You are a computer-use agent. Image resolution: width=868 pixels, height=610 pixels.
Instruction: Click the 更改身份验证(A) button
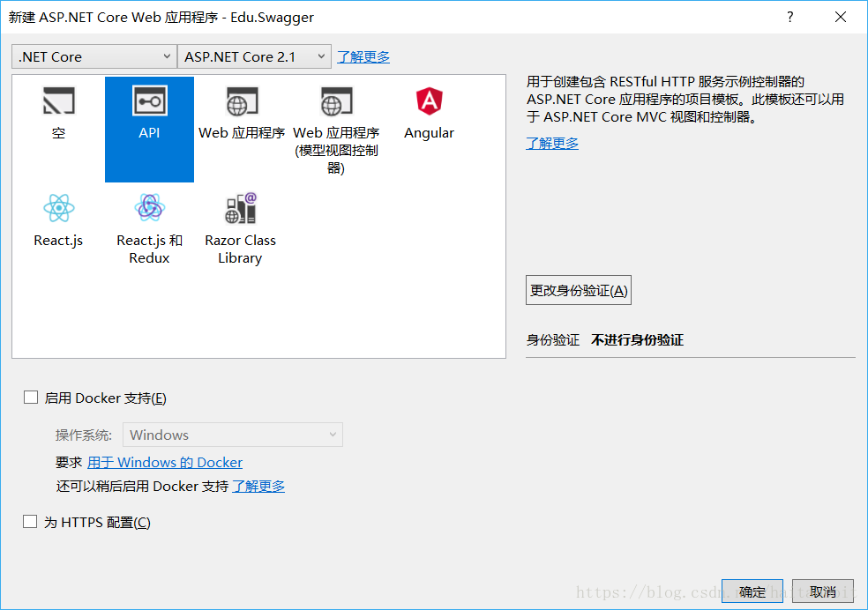tap(579, 290)
